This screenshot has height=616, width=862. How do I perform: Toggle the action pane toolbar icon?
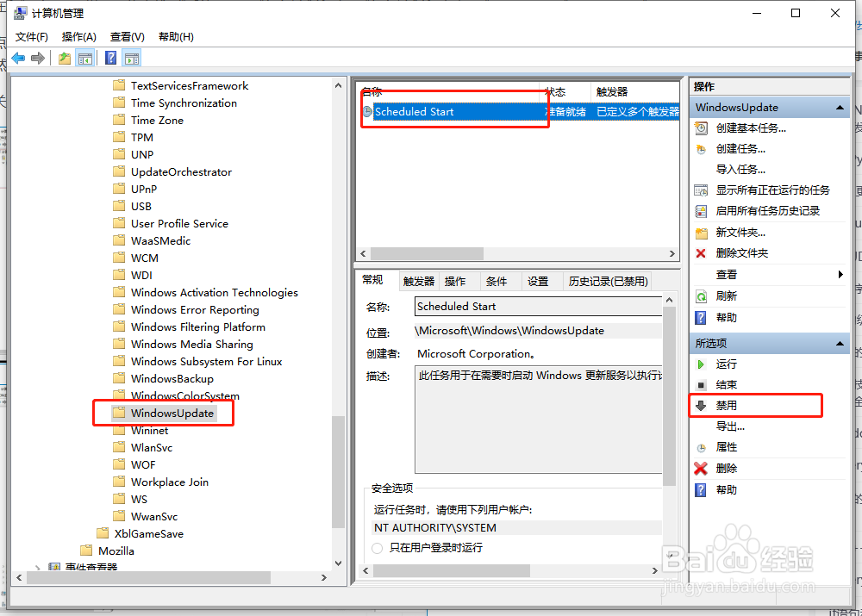132,58
